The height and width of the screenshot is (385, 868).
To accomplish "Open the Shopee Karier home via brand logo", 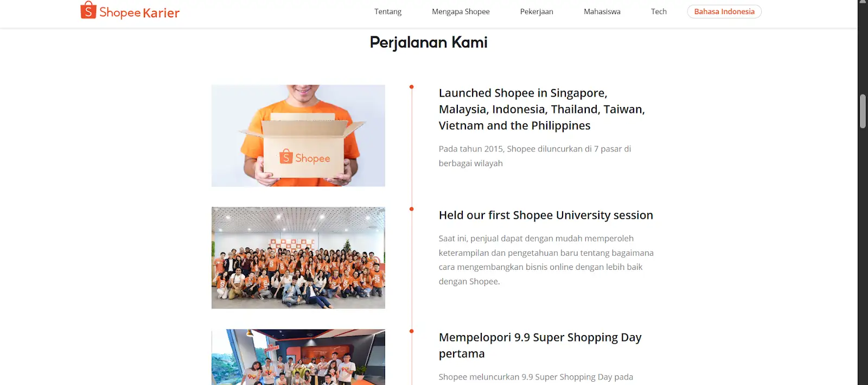I will [130, 12].
